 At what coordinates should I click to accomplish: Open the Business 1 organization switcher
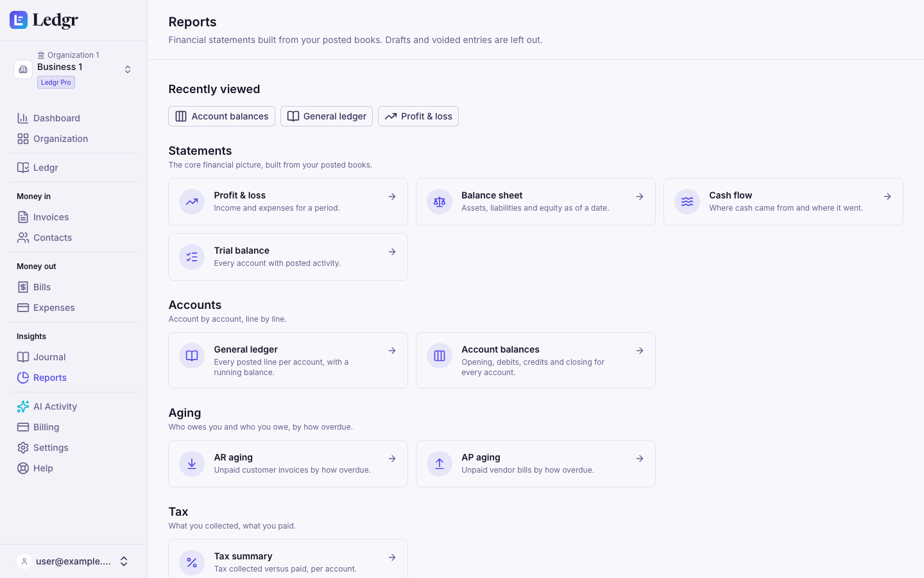(x=73, y=69)
